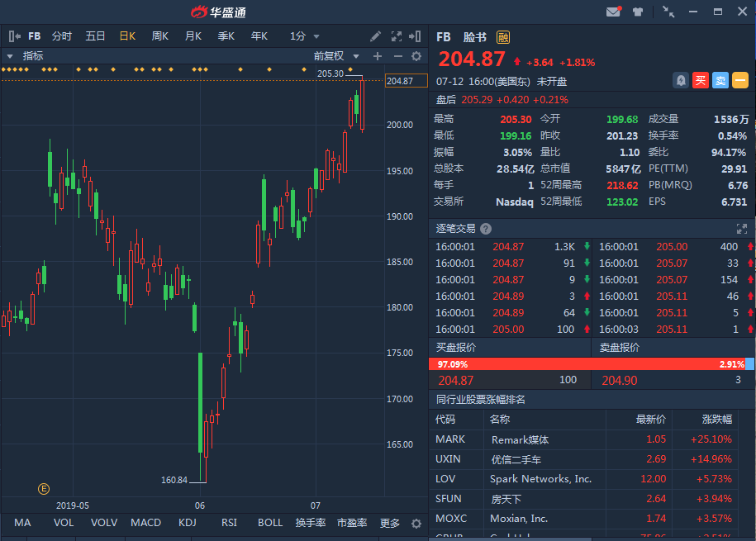Toggle the BOLL indicator

click(x=270, y=523)
